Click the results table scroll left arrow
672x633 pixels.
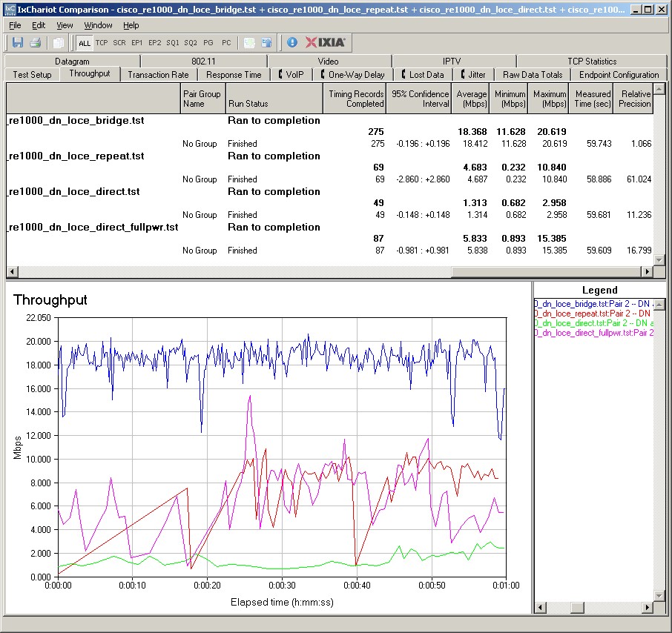pos(12,271)
